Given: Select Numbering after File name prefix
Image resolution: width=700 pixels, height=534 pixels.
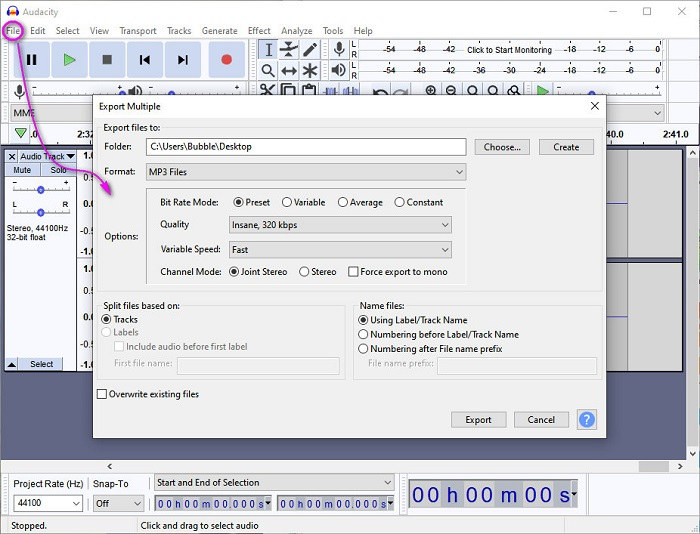Looking at the screenshot, I should click(x=431, y=349).
